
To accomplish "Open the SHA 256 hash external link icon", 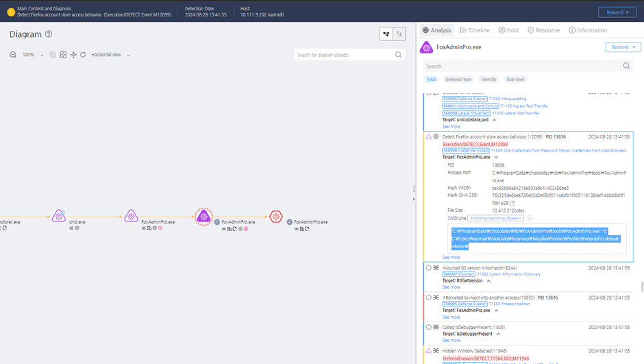I will pyautogui.click(x=512, y=203).
